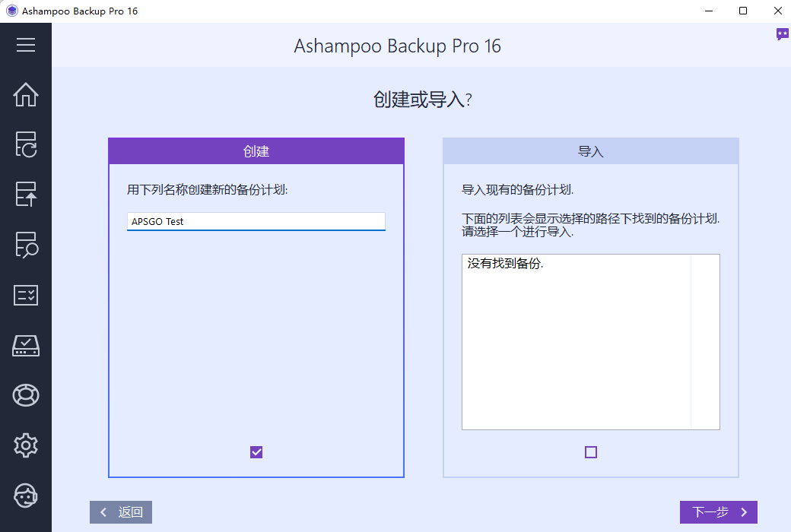Minimize the Ashampoo Backup Pro window
791x532 pixels.
(x=709, y=11)
